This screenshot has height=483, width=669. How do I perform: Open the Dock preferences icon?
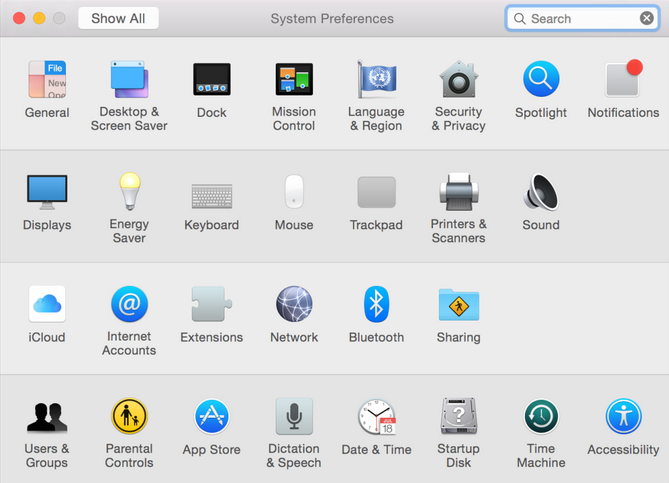212,79
